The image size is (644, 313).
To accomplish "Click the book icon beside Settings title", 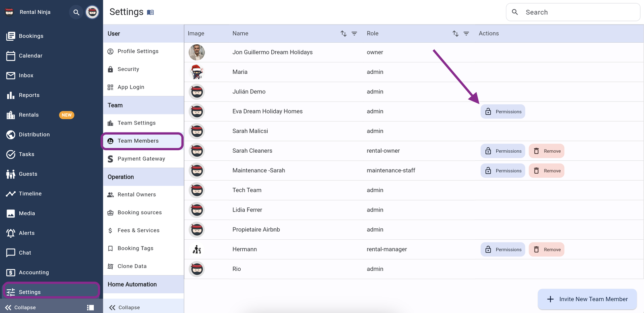I will [x=151, y=12].
